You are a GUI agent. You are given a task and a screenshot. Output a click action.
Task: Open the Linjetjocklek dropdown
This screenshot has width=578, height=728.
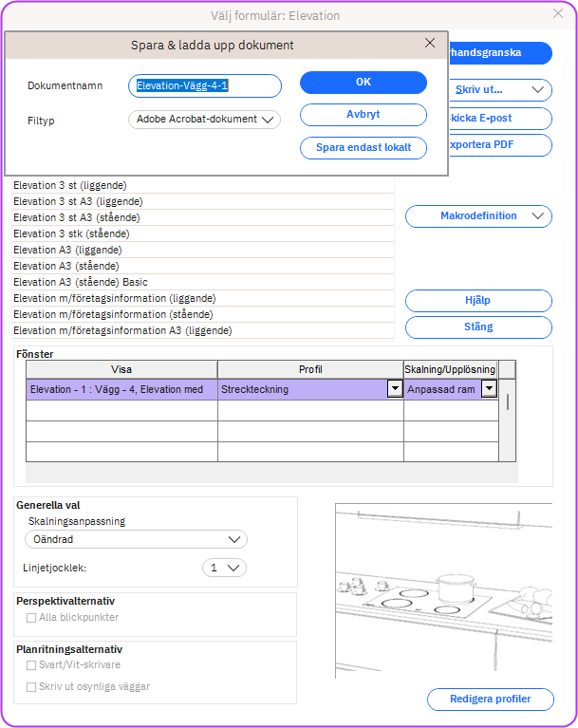click(x=225, y=568)
